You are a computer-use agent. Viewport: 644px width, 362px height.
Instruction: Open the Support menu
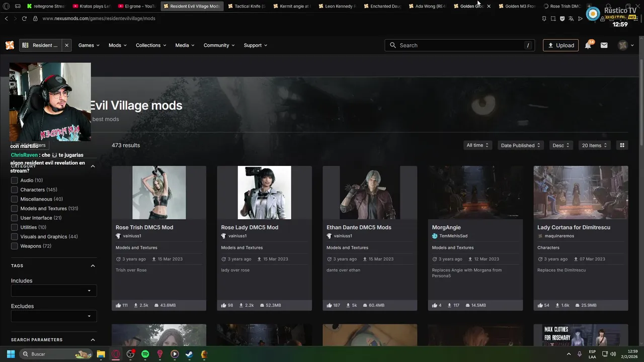click(x=255, y=45)
